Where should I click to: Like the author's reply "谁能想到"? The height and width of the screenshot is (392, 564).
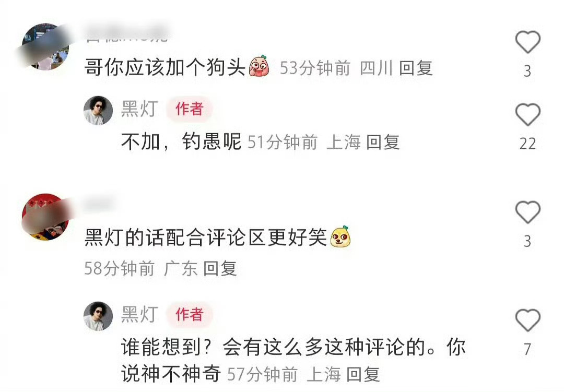(x=527, y=320)
